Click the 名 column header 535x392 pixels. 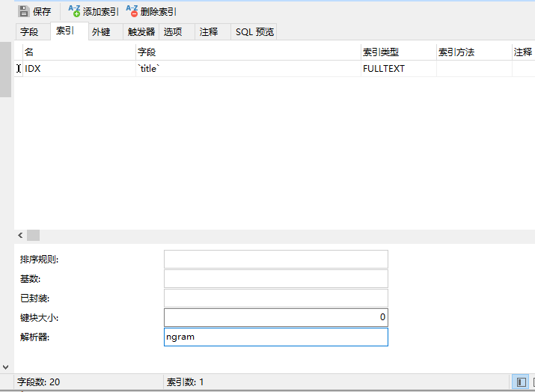click(79, 52)
